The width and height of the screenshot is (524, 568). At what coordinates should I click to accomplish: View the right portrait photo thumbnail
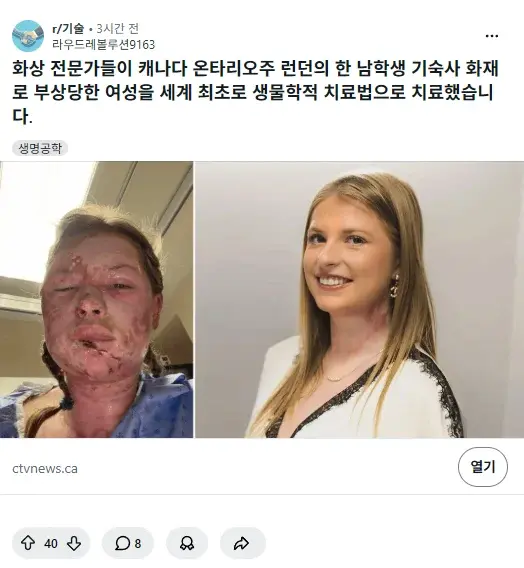[x=359, y=300]
